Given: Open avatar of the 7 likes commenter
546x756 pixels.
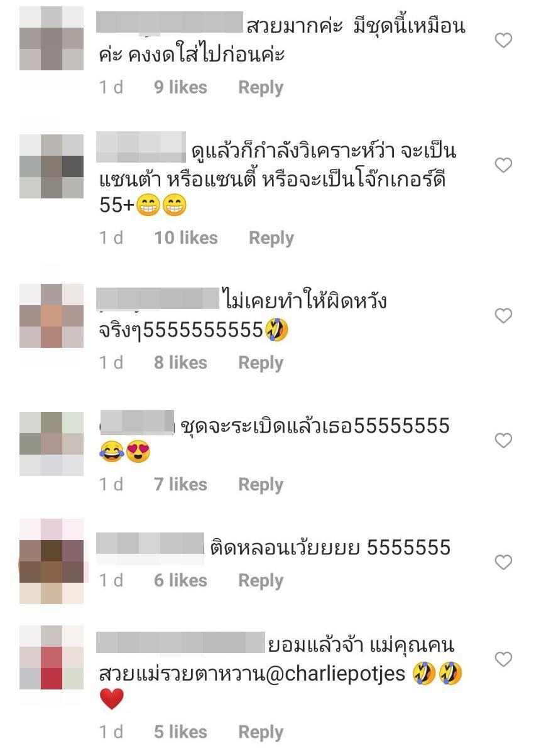Looking at the screenshot, I should (x=52, y=443).
